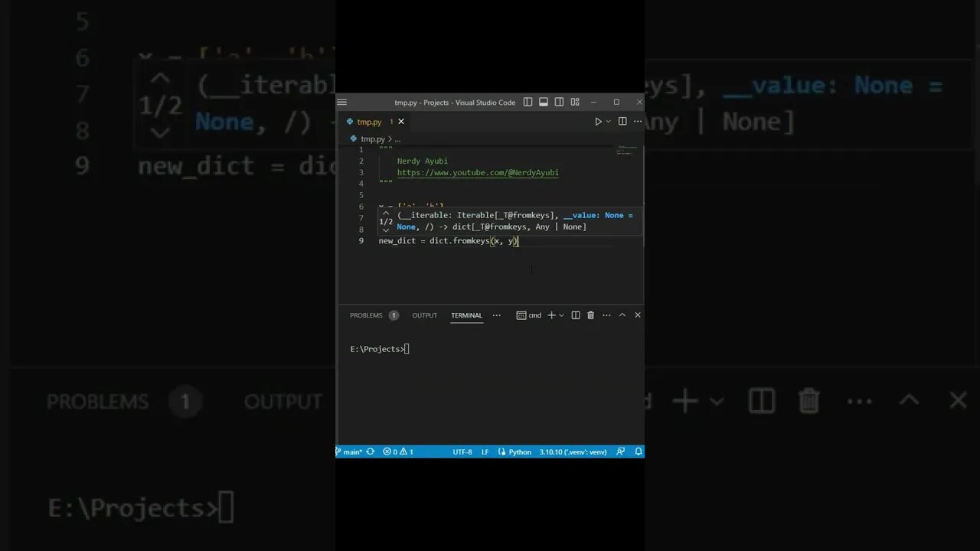Open feedback icon in status bar

coord(621,452)
